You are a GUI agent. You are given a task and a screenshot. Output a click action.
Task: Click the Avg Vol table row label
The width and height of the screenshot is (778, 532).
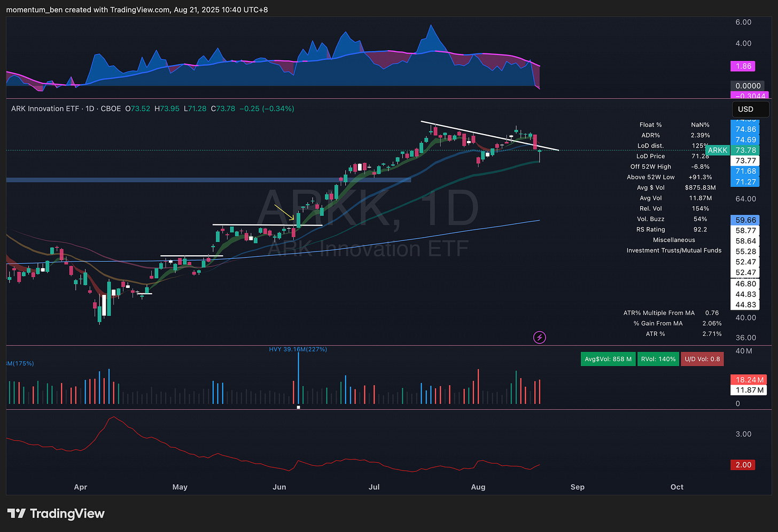tap(650, 198)
